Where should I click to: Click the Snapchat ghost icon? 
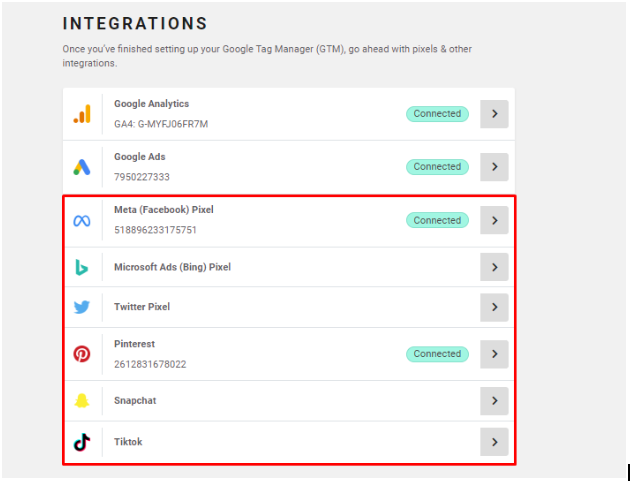coord(82,401)
